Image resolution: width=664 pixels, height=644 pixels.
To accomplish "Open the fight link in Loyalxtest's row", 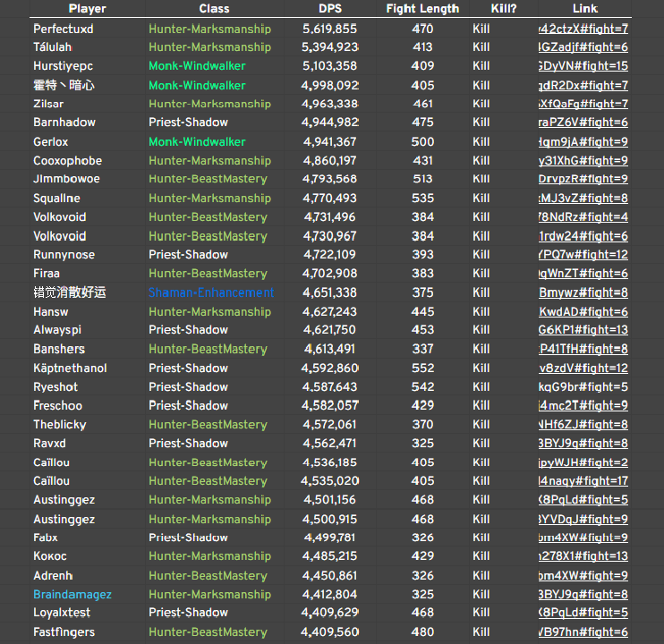I will coord(583,613).
